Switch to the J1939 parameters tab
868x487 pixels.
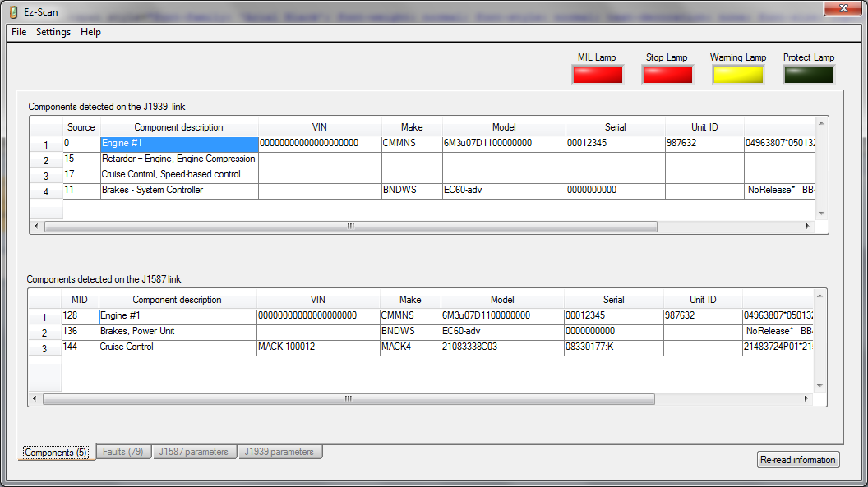279,452
